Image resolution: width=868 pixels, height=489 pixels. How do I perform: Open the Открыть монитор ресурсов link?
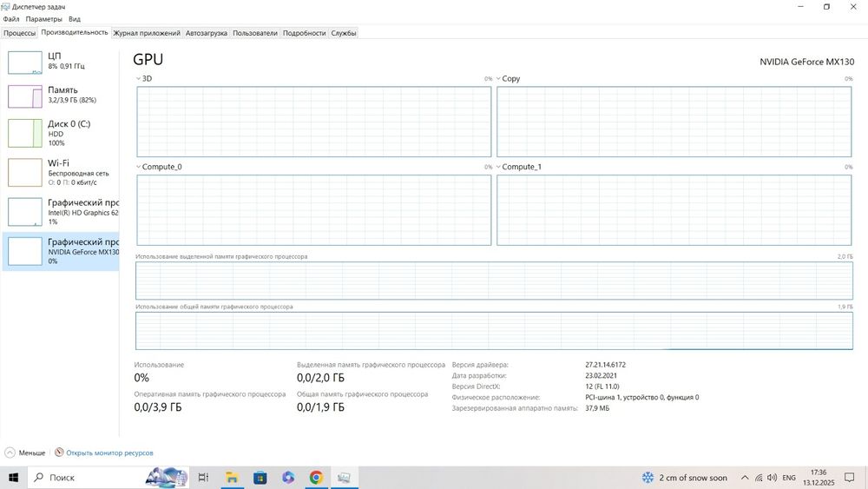coord(109,453)
